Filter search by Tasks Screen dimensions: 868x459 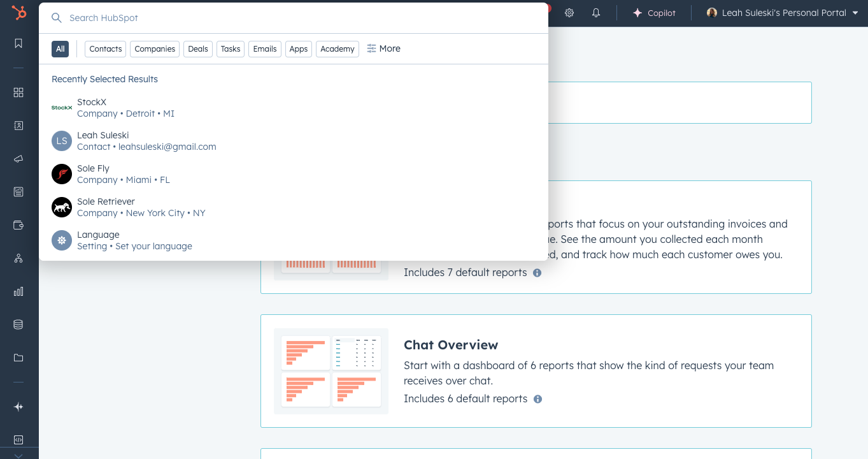pyautogui.click(x=231, y=49)
